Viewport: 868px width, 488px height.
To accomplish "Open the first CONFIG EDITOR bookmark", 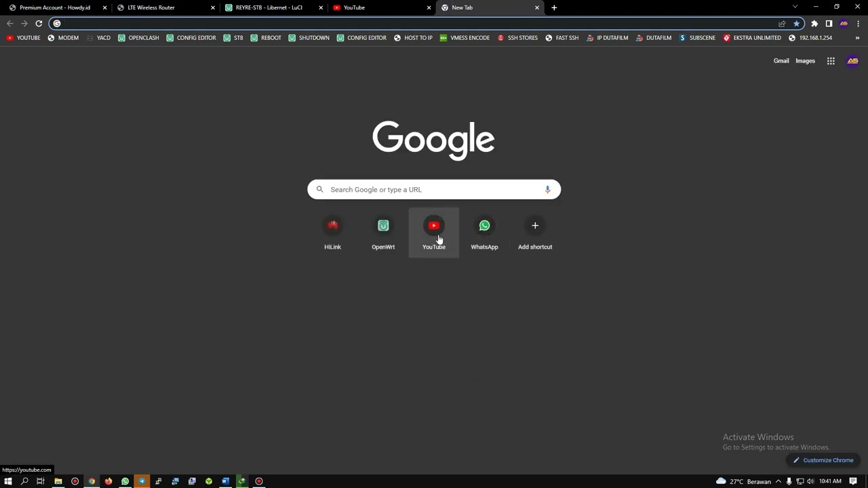I will click(191, 38).
